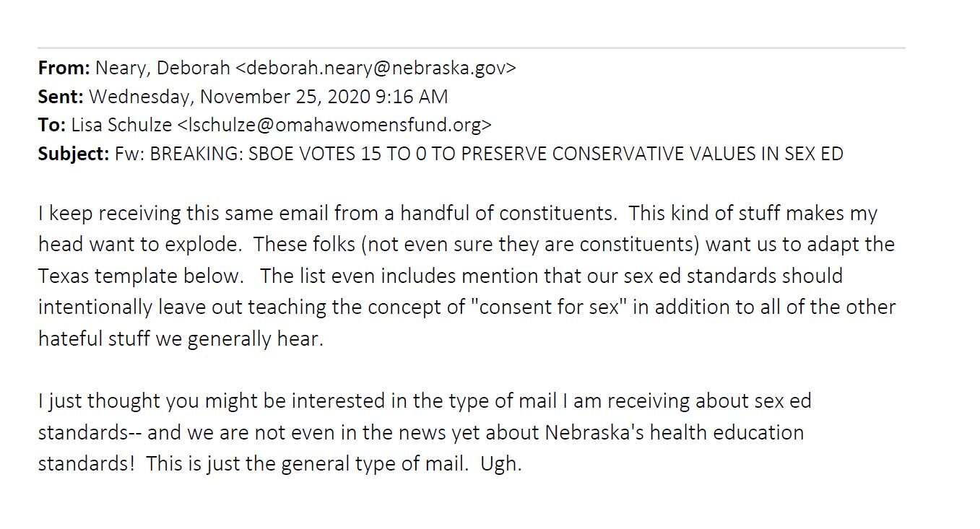The height and width of the screenshot is (529, 980).
Task: Click the Sent field label
Action: [61, 96]
